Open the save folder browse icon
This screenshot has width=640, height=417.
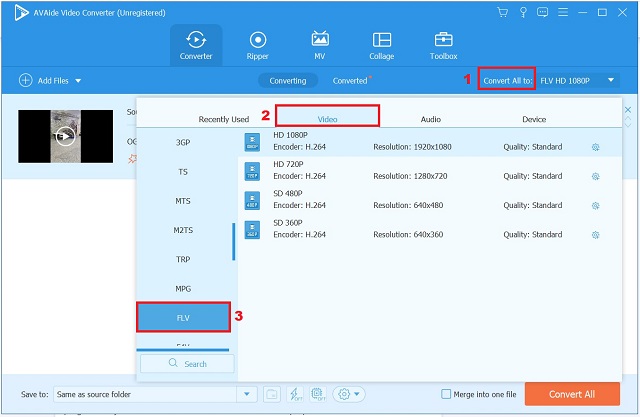tap(271, 394)
